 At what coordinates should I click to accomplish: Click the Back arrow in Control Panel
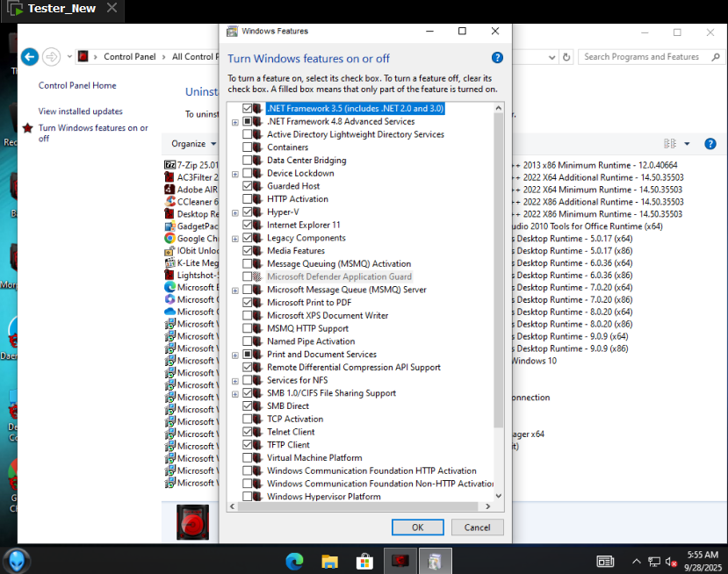click(30, 57)
